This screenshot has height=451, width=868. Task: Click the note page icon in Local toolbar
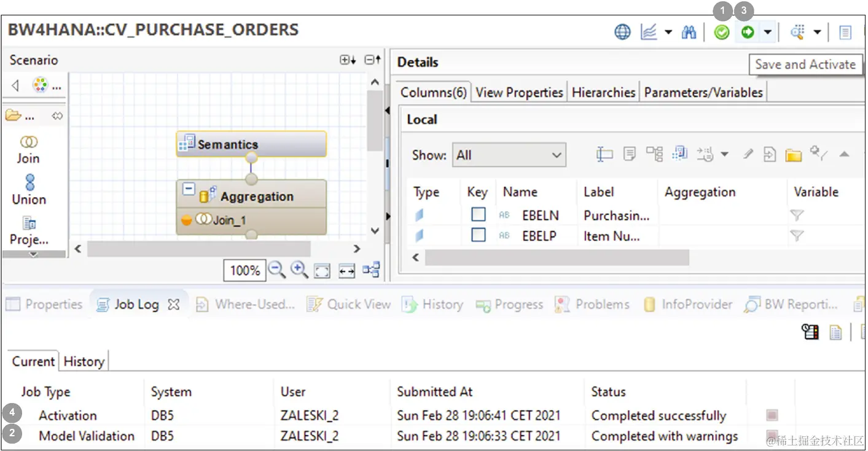click(x=630, y=154)
